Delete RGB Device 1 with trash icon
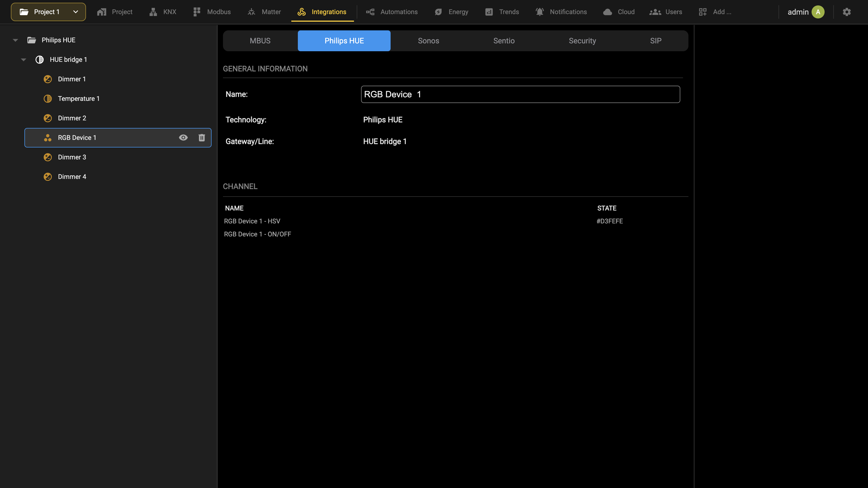 202,137
